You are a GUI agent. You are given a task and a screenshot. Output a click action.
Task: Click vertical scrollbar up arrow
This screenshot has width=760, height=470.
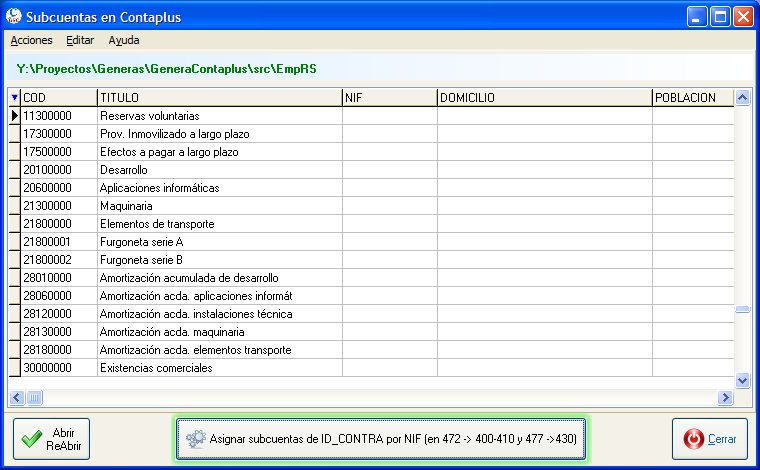tap(742, 98)
